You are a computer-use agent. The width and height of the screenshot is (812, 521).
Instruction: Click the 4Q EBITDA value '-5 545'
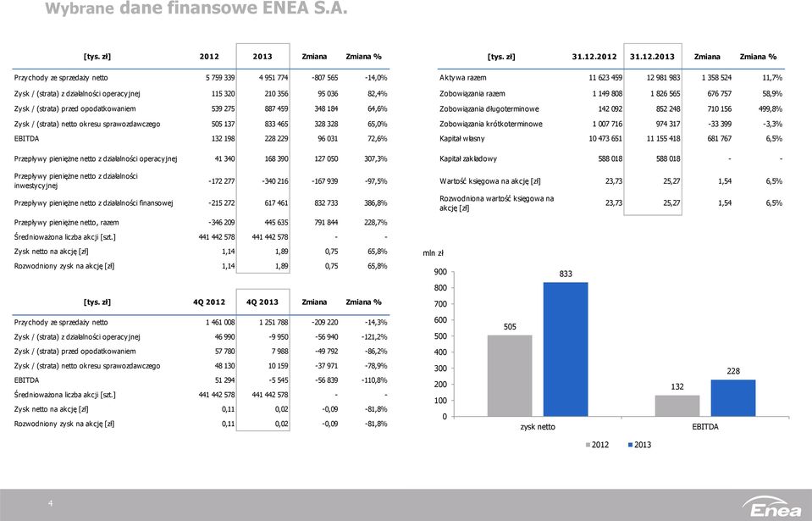[278, 380]
